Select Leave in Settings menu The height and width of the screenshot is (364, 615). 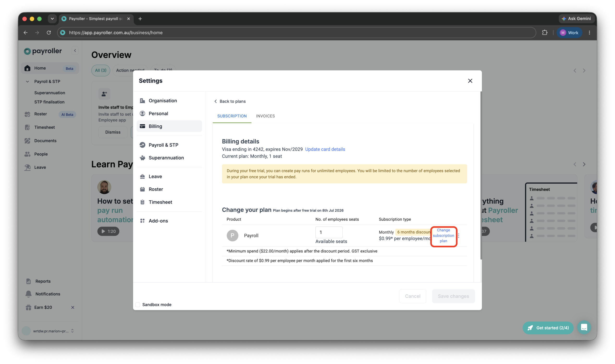click(169, 176)
